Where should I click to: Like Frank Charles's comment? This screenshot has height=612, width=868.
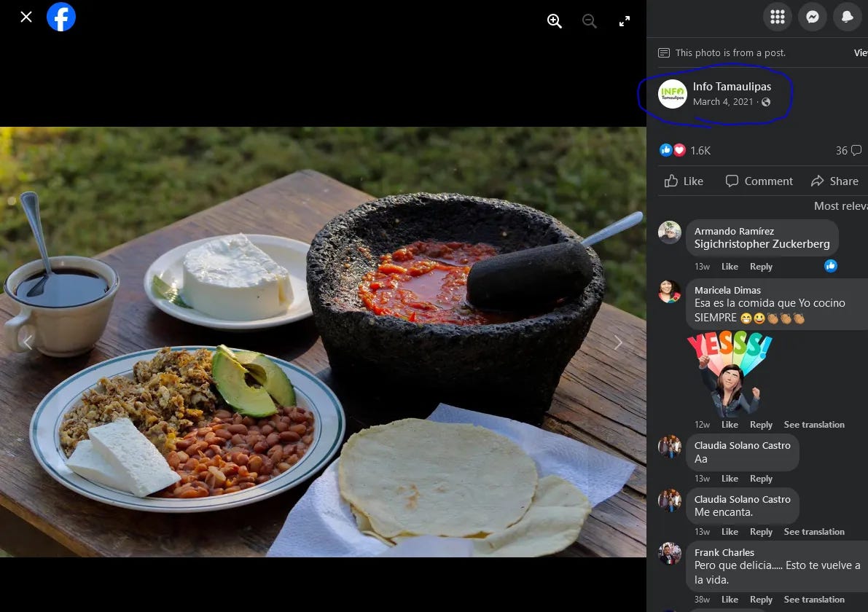730,600
